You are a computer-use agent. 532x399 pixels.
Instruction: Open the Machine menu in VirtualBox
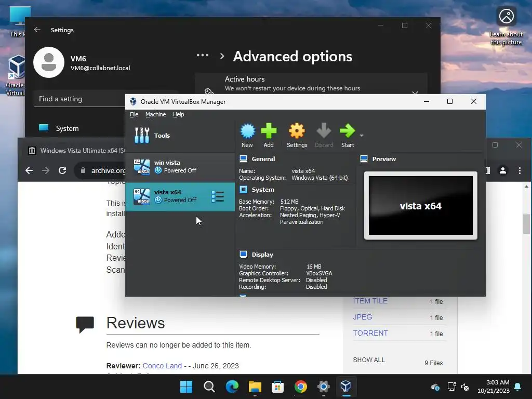click(156, 114)
